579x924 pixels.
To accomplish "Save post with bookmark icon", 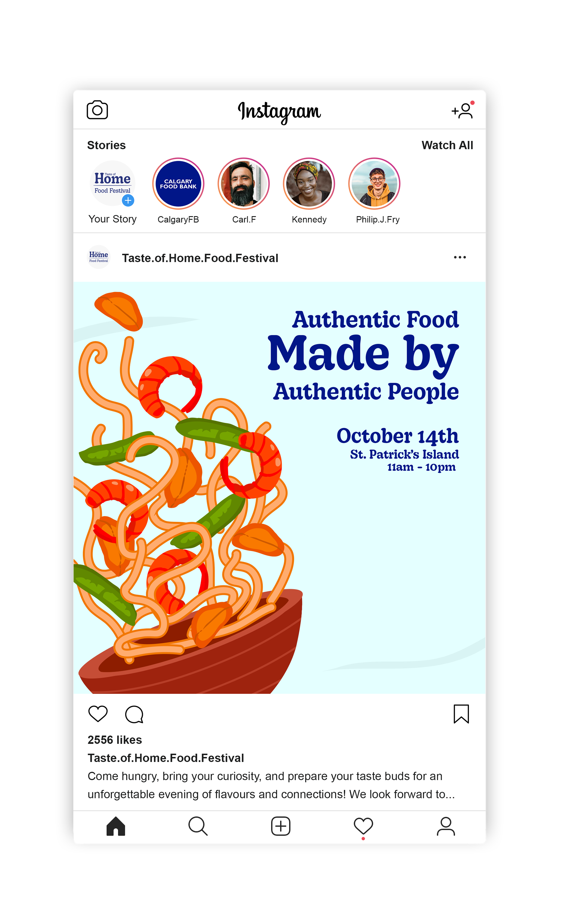I will tap(461, 714).
